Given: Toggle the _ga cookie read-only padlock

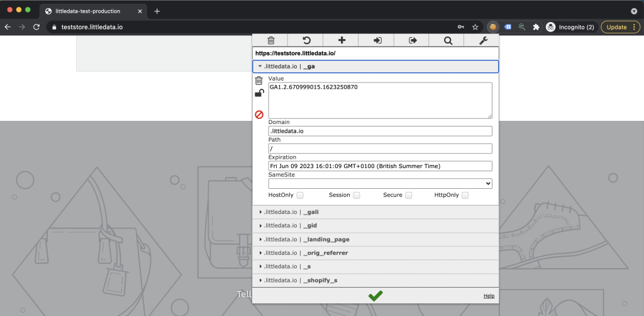Looking at the screenshot, I should tap(259, 93).
